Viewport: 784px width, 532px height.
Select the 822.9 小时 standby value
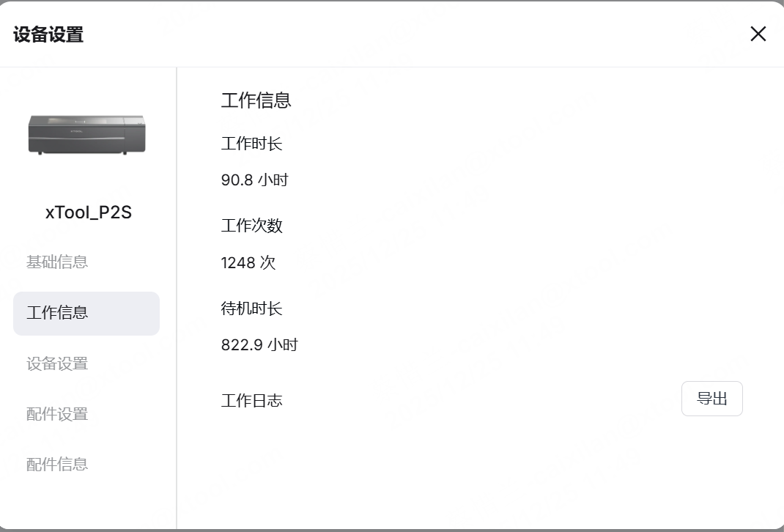259,345
